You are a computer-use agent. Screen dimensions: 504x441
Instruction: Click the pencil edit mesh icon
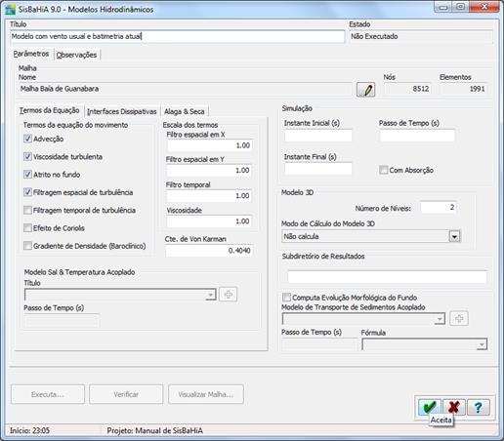(366, 90)
